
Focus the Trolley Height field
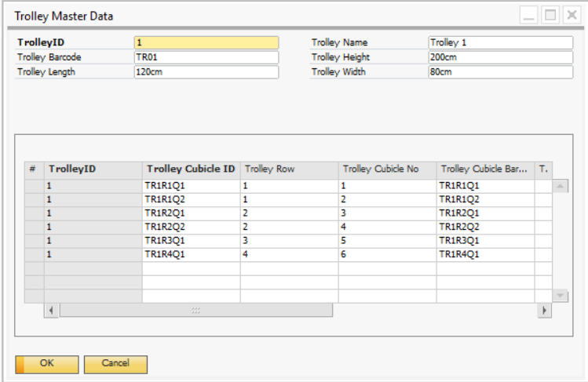[x=500, y=57]
